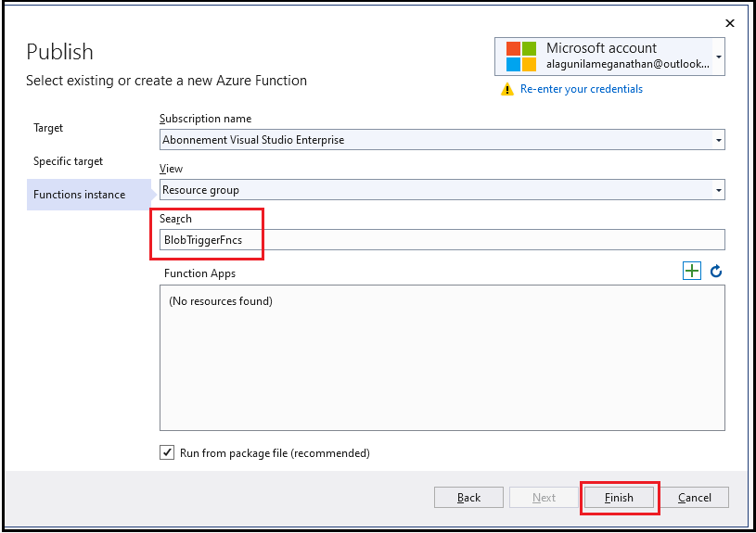Go to the Specific target step

68,161
